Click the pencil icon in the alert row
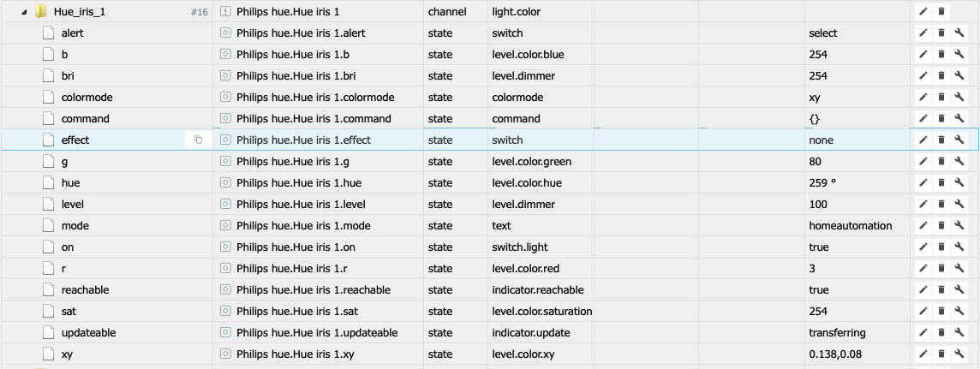Screen dimensions: 980x369 tap(923, 33)
